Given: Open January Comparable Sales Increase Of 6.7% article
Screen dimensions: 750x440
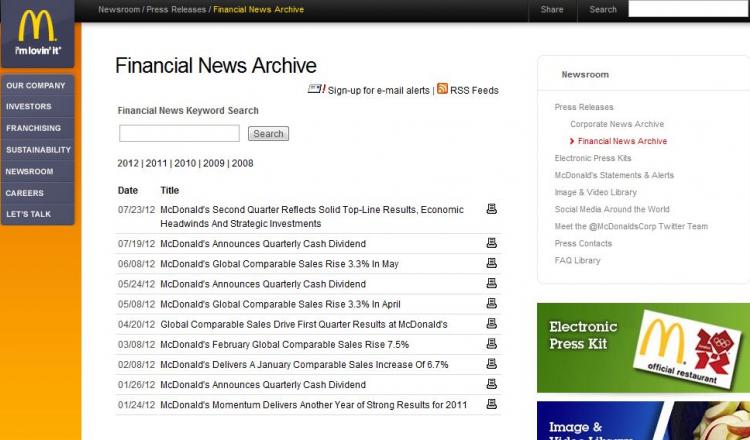Looking at the screenshot, I should tap(304, 364).
